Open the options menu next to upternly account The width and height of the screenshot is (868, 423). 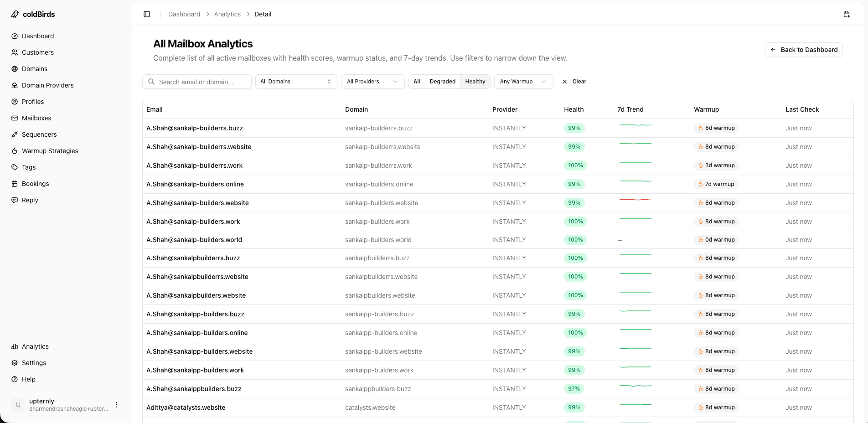click(117, 405)
